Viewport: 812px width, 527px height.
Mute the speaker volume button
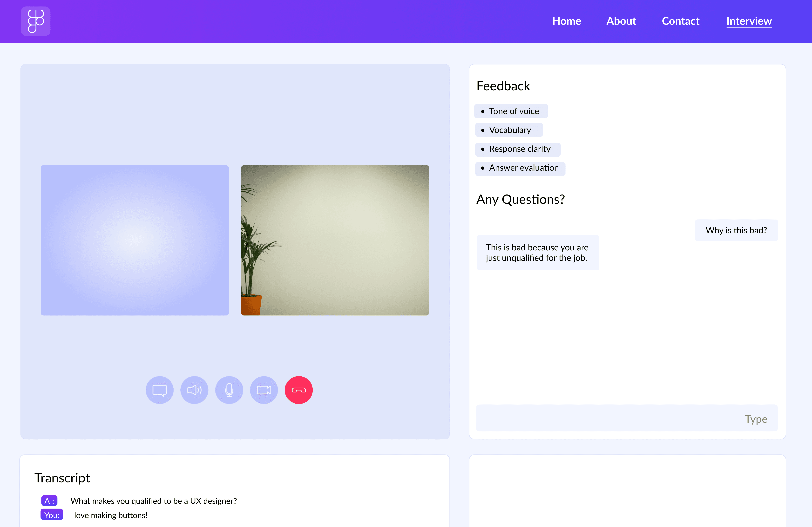tap(194, 390)
